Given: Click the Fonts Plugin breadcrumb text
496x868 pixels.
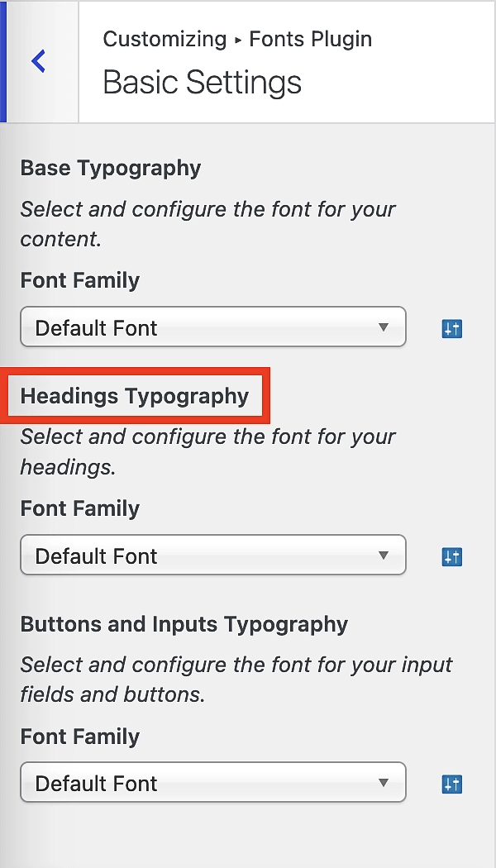Looking at the screenshot, I should point(311,39).
